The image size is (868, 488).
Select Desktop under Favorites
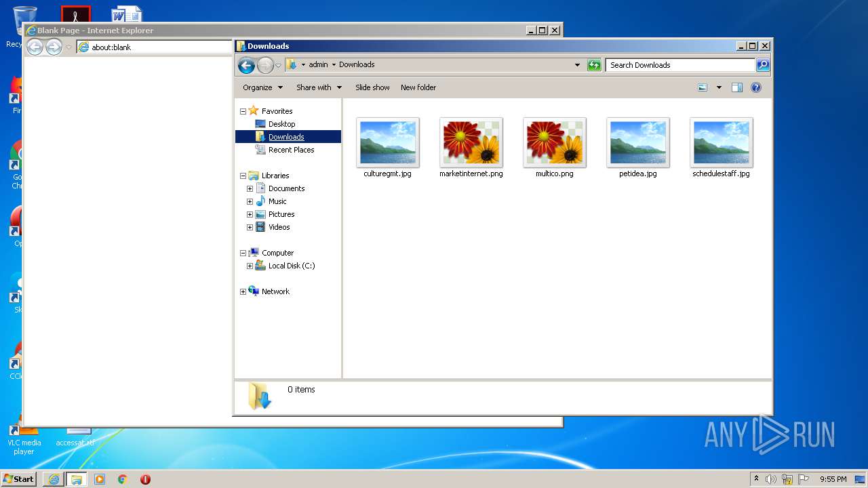tap(281, 124)
